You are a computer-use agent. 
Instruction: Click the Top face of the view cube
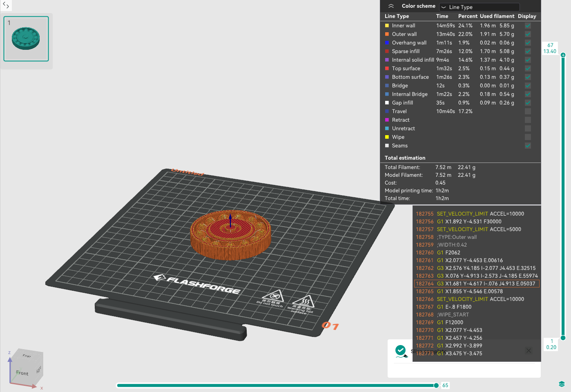(x=27, y=356)
